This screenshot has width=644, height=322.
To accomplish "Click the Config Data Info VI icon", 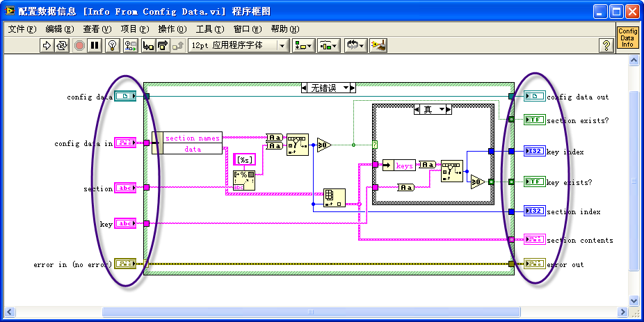I will click(x=627, y=38).
